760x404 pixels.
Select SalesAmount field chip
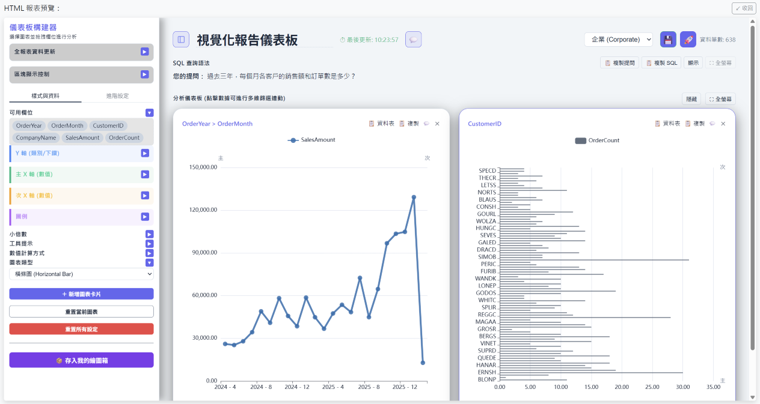click(x=82, y=138)
